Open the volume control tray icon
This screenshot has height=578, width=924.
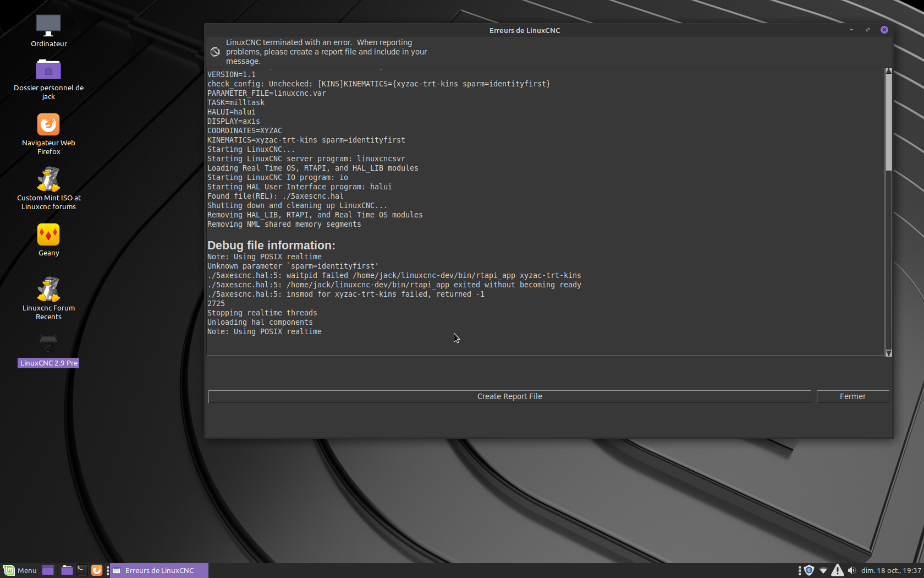[851, 570]
